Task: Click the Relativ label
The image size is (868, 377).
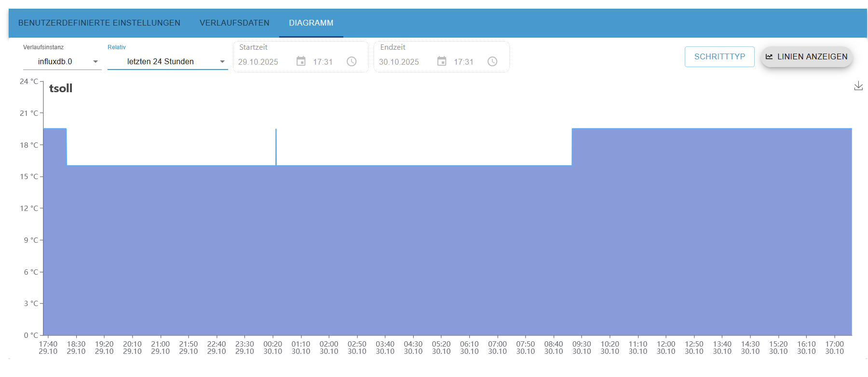Action: 117,47
